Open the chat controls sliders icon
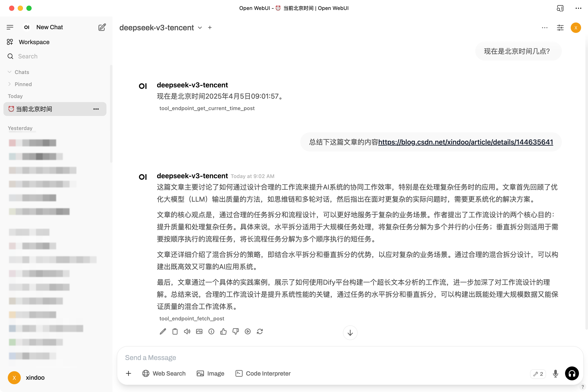This screenshot has width=588, height=392. (x=560, y=28)
